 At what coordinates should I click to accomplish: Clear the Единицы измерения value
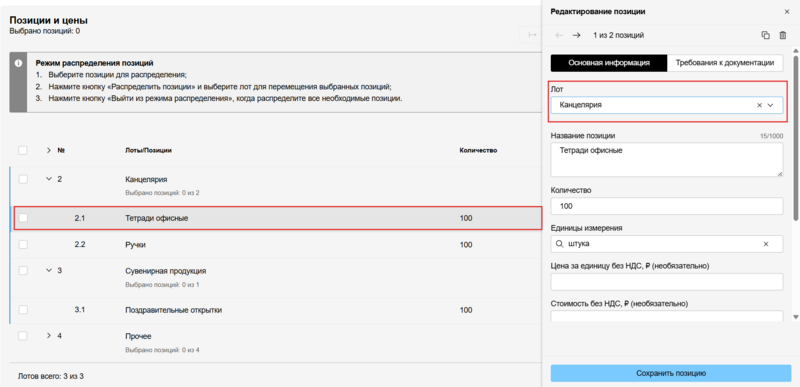[766, 244]
